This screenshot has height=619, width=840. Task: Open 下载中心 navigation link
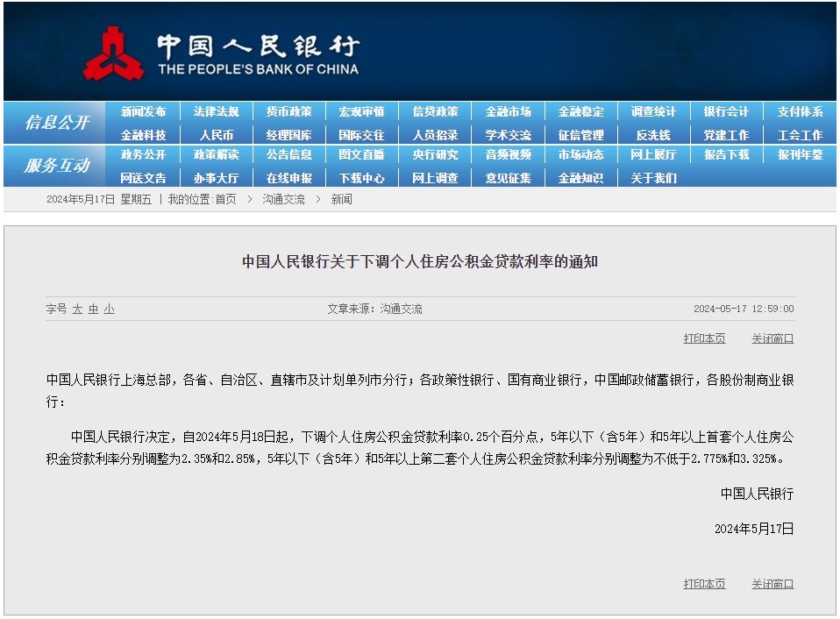tap(361, 178)
